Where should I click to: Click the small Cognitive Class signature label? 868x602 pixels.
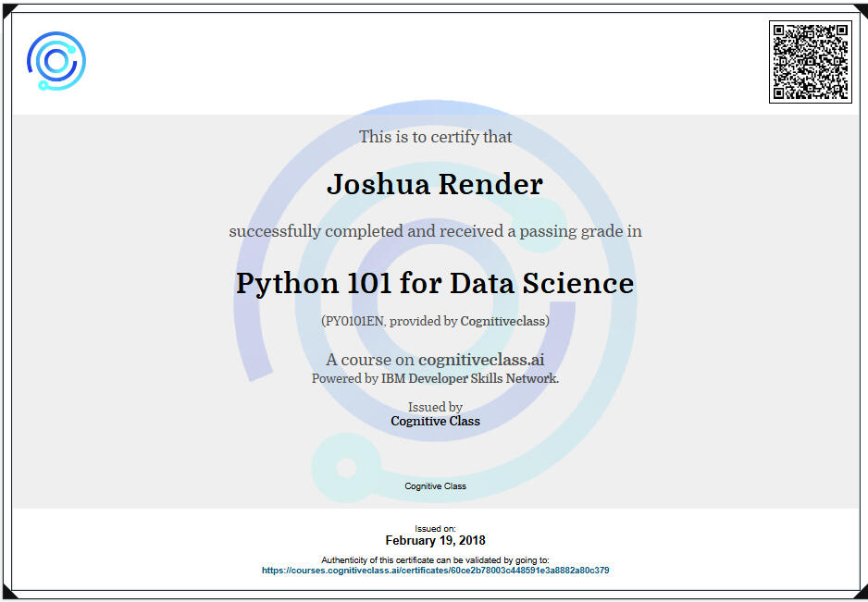(x=435, y=485)
